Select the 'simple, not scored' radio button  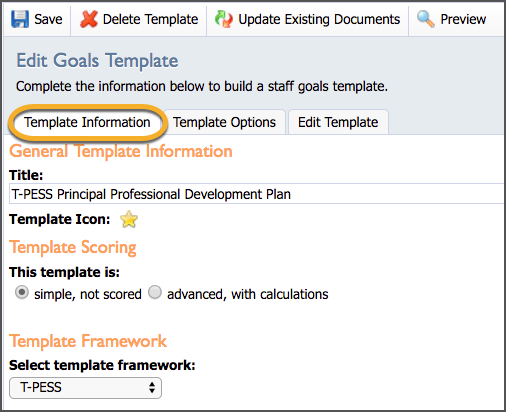pyautogui.click(x=22, y=293)
